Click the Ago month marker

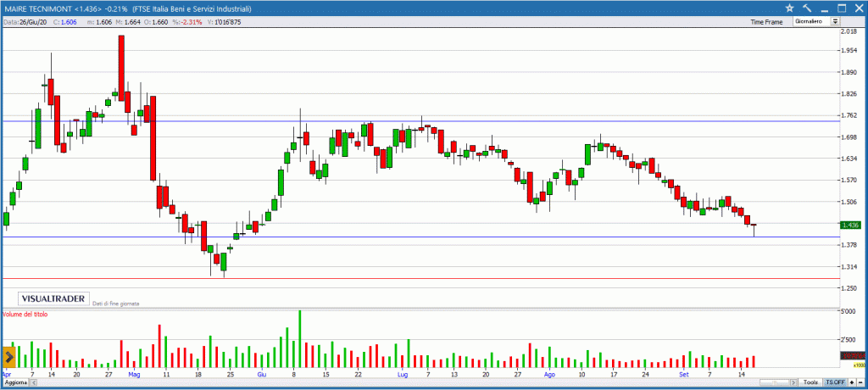click(x=549, y=375)
